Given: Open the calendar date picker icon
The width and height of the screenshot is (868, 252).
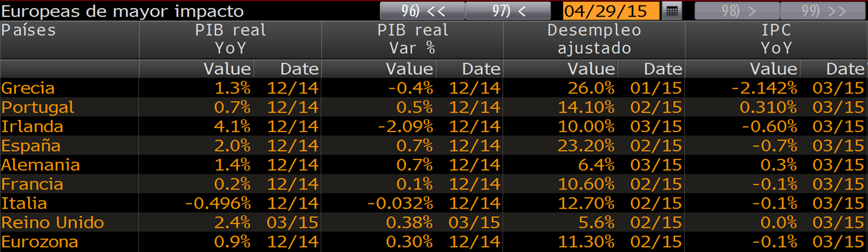Looking at the screenshot, I should point(671,11).
